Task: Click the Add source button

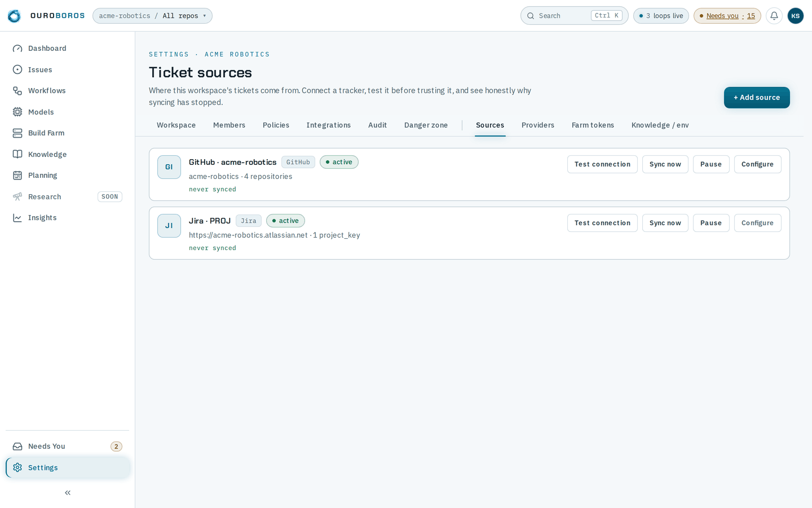Action: coord(757,98)
